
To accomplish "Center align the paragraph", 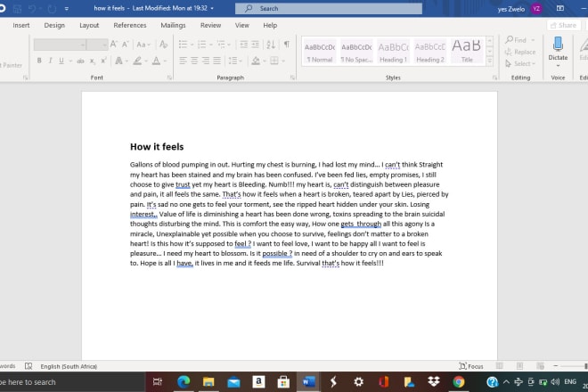I will 194,61.
